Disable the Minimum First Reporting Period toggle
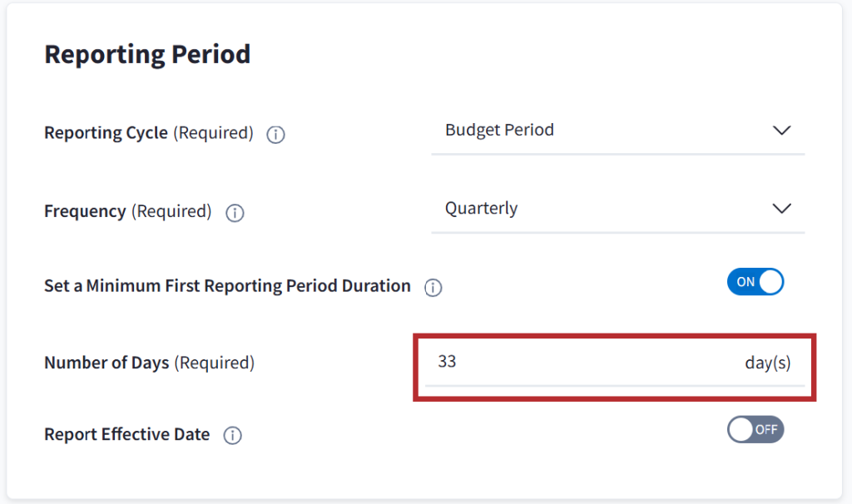The height and width of the screenshot is (504, 852). (x=755, y=282)
